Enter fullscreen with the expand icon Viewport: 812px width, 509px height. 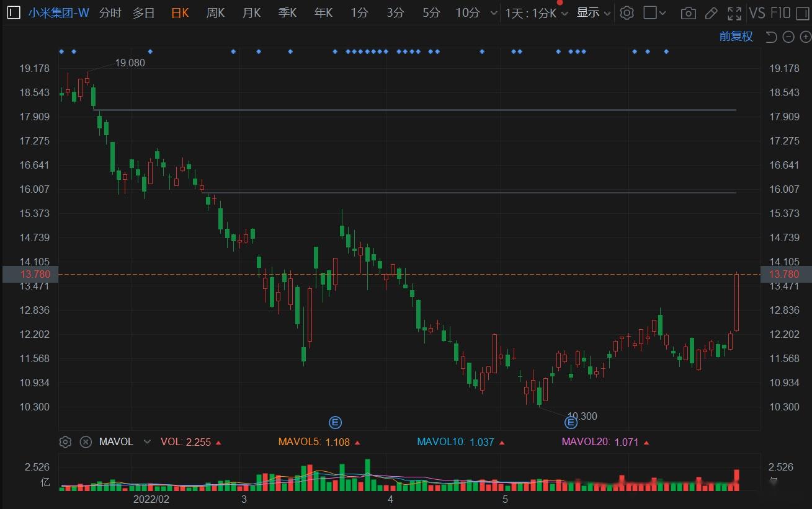tap(734, 12)
